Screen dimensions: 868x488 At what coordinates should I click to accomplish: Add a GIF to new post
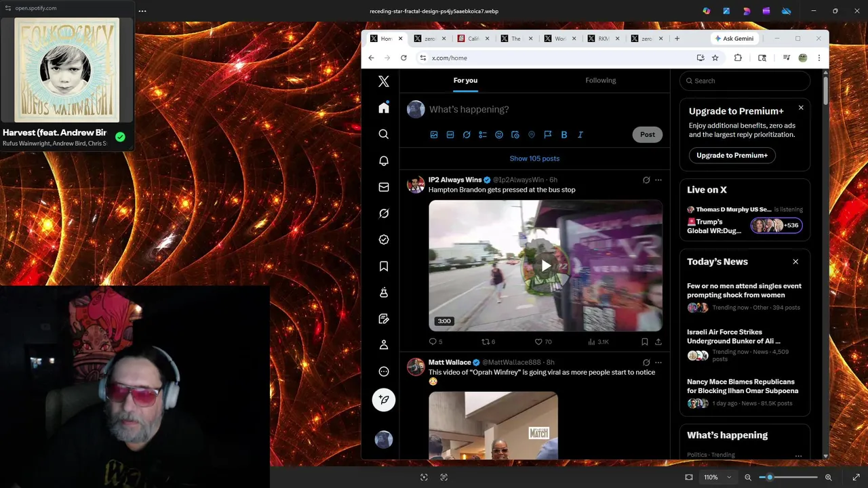[450, 135]
